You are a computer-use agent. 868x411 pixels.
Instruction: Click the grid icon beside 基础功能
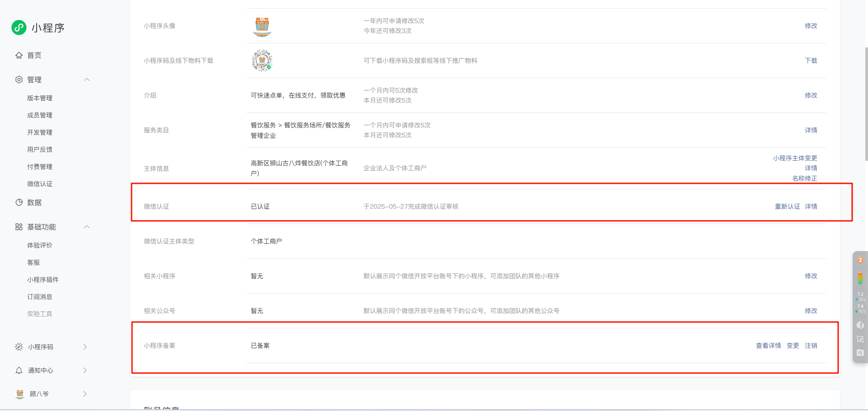pos(19,227)
